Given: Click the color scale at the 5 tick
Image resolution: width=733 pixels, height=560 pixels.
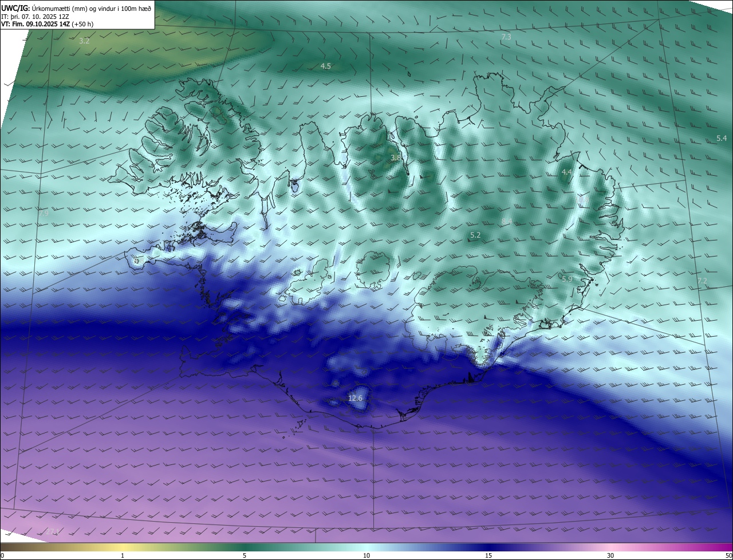Looking at the screenshot, I should click(x=245, y=555).
